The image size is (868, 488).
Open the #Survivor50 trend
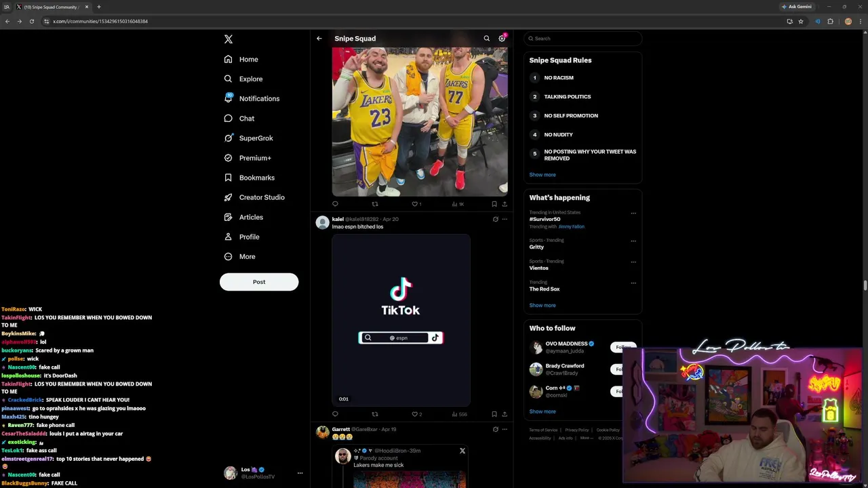(545, 220)
